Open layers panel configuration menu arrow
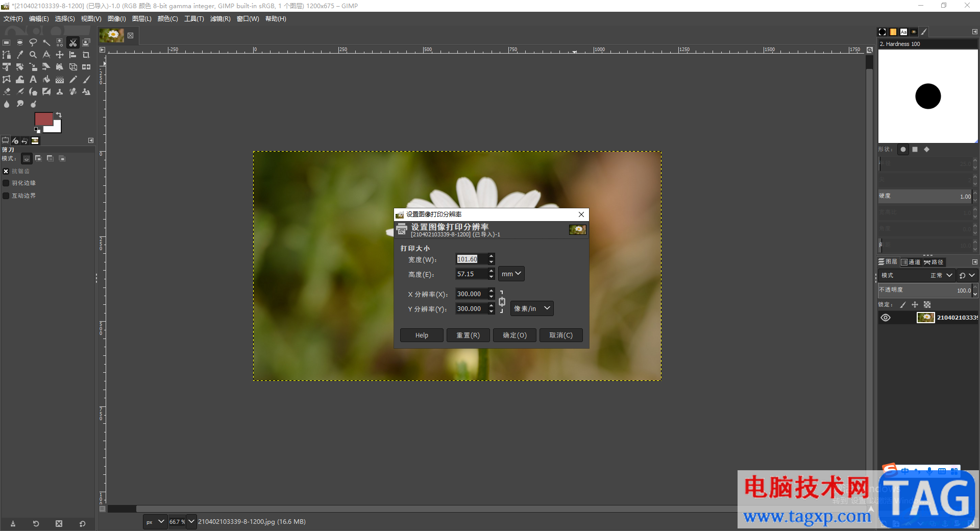This screenshot has height=531, width=980. pyautogui.click(x=974, y=262)
